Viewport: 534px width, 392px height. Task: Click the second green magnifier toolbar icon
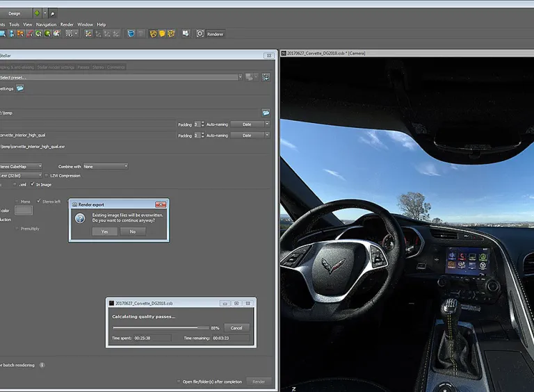(x=48, y=33)
